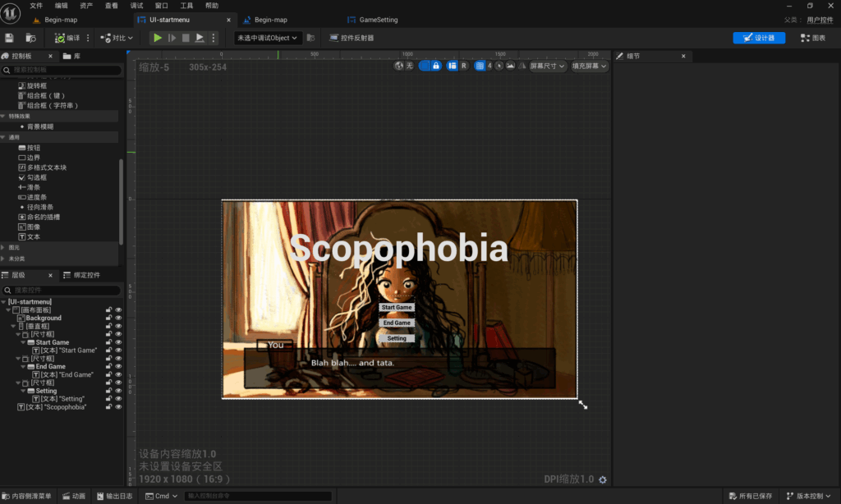Toggle the layout transform mode icon
The height and width of the screenshot is (504, 841).
pos(453,66)
